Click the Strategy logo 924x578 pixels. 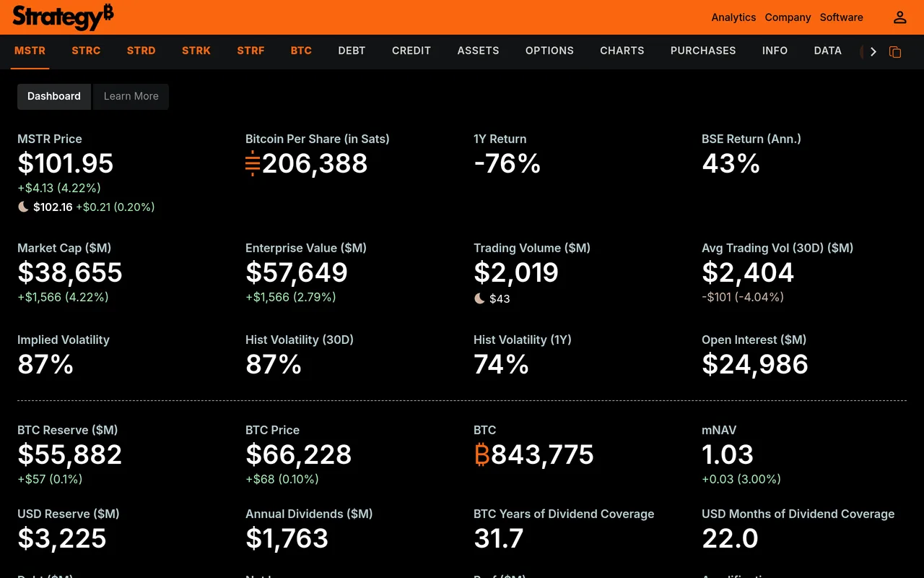point(64,17)
